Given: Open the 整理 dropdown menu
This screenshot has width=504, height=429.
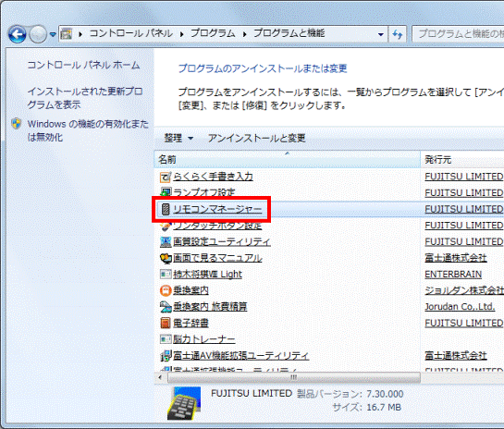Looking at the screenshot, I should tap(178, 138).
